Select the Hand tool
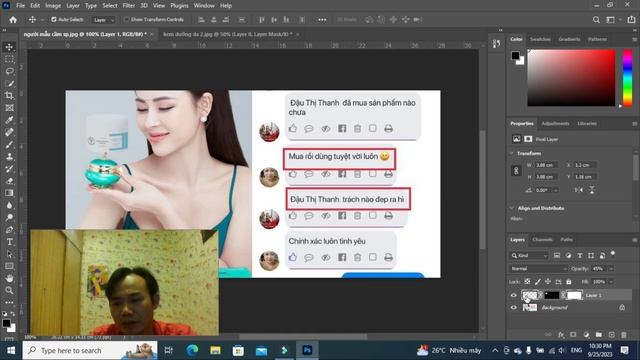The image size is (640, 360). coord(9,278)
